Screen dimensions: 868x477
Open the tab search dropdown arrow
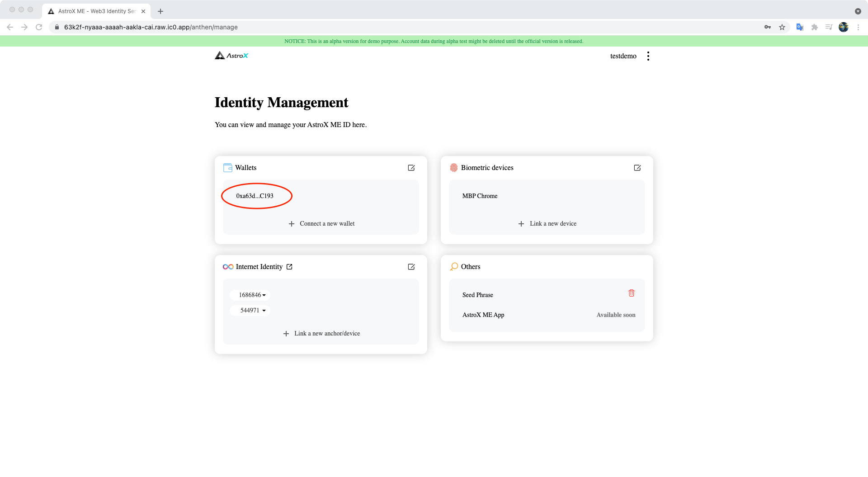coord(858,11)
